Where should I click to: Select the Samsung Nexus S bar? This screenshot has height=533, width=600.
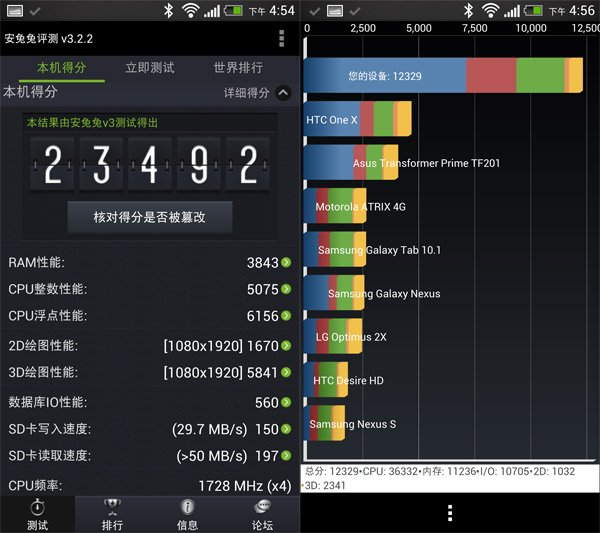tap(324, 423)
